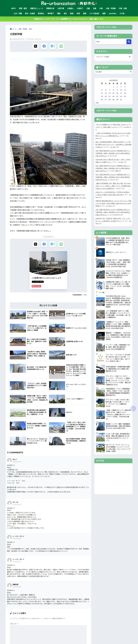Open the railway tracks viaduct photo

pos(48,156)
